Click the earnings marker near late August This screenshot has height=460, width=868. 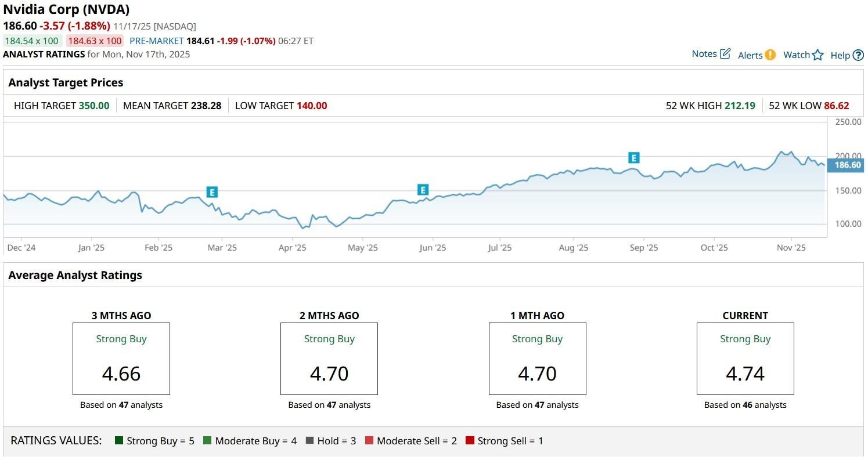[633, 158]
